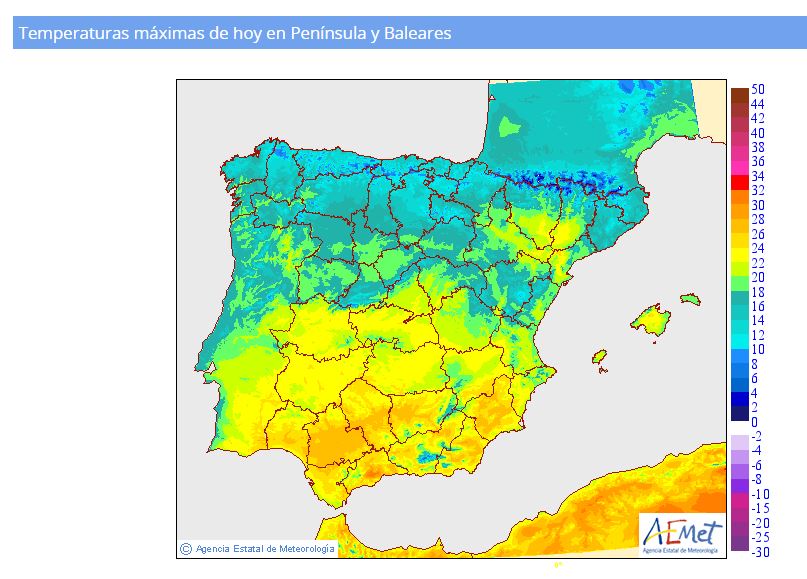Image resolution: width=807 pixels, height=579 pixels.
Task: Click the legend label 20
Action: point(758,277)
